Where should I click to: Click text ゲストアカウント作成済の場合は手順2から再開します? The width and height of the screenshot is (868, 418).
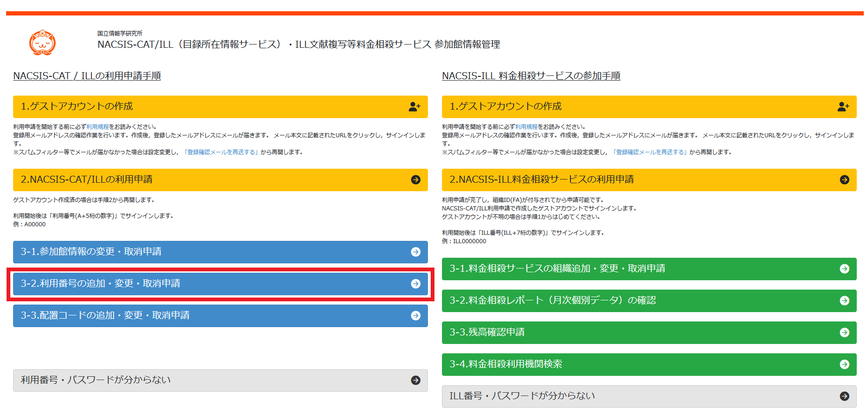pos(84,200)
